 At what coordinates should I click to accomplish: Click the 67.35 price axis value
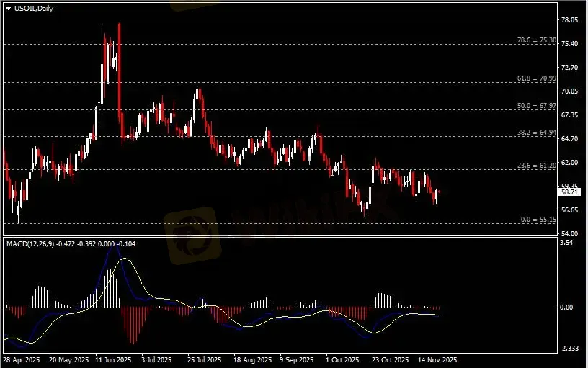coord(569,115)
